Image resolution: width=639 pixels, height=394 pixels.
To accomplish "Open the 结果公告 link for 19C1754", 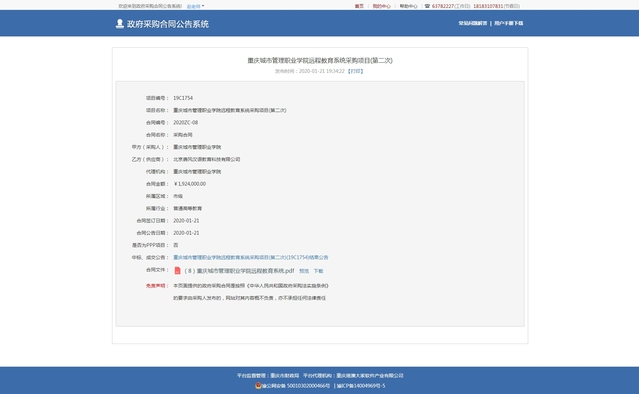I will point(251,258).
